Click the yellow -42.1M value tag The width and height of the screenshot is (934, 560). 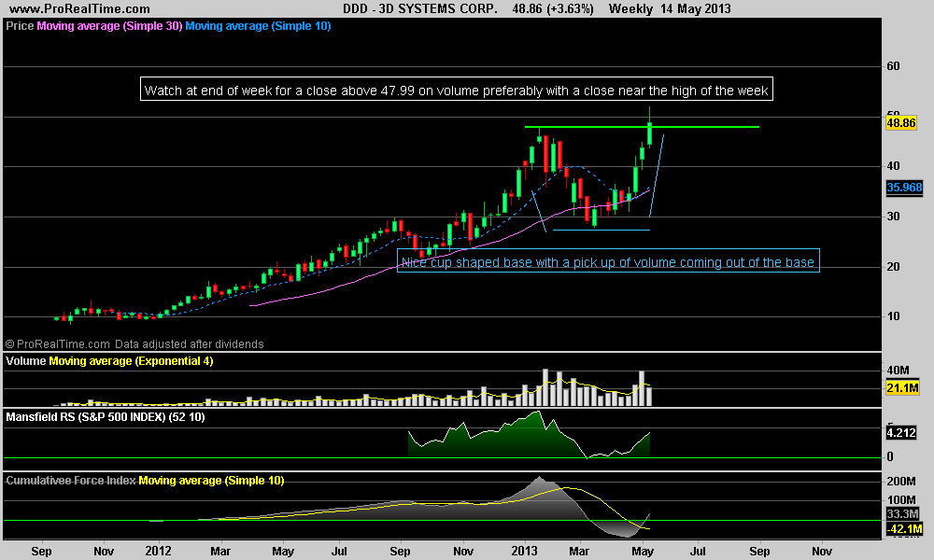click(x=904, y=528)
